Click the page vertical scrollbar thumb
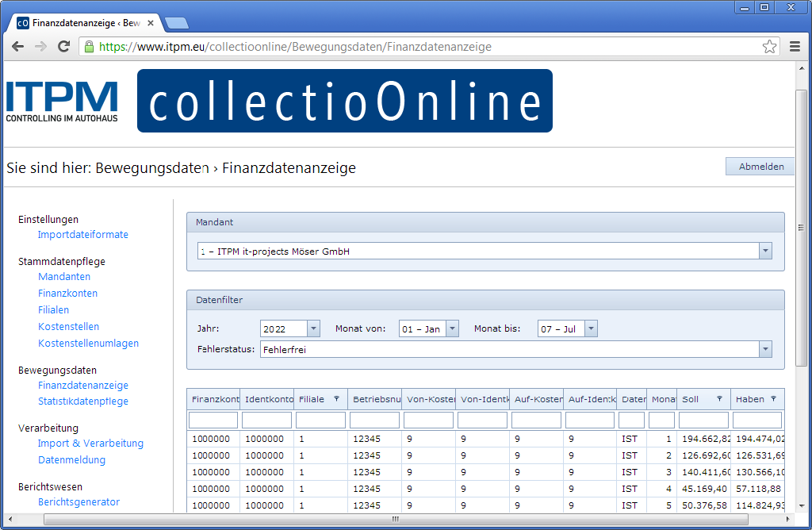The width and height of the screenshot is (812, 530). pos(801,228)
